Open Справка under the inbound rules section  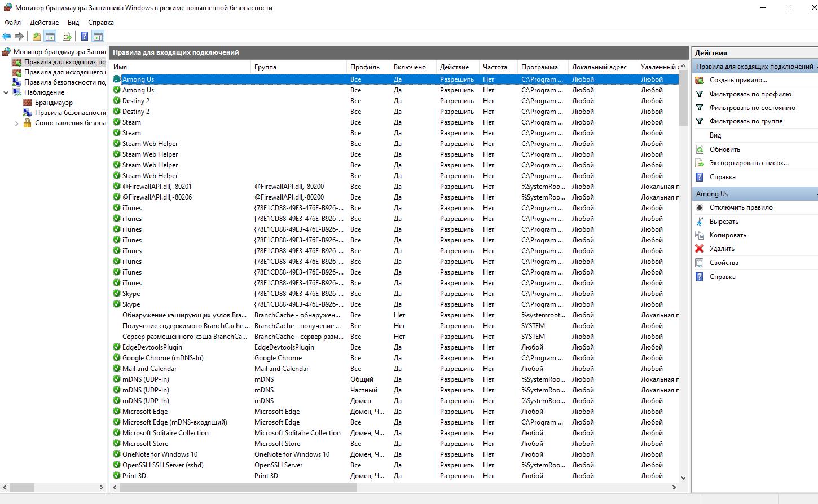(x=723, y=177)
